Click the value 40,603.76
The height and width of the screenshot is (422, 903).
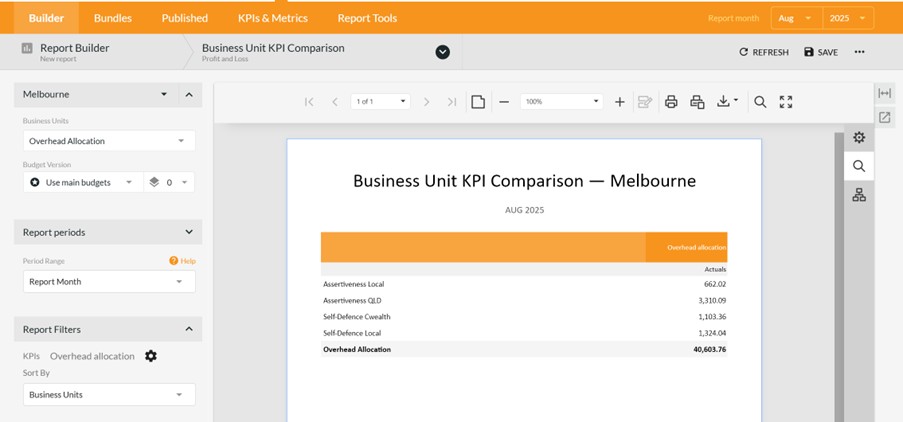pos(710,349)
